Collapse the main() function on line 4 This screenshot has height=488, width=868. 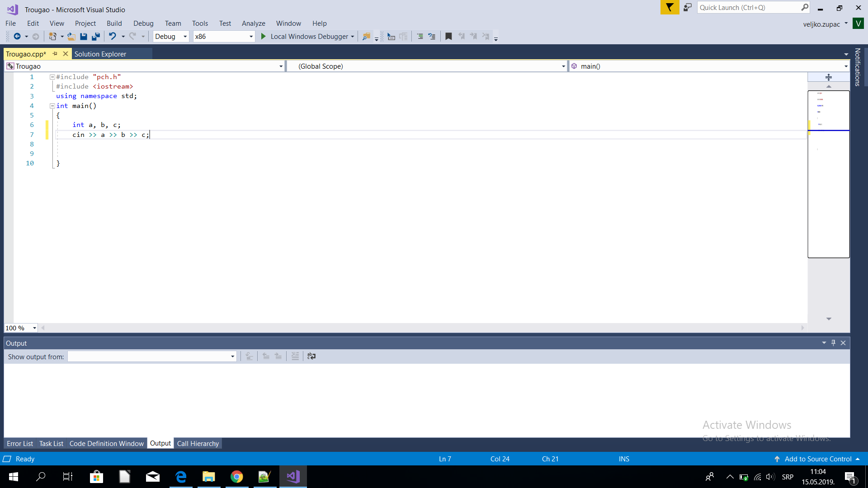pyautogui.click(x=52, y=106)
